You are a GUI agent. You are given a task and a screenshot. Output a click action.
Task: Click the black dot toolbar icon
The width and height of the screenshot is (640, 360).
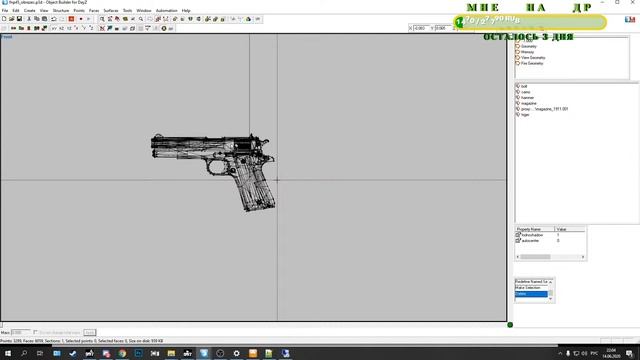81,19
